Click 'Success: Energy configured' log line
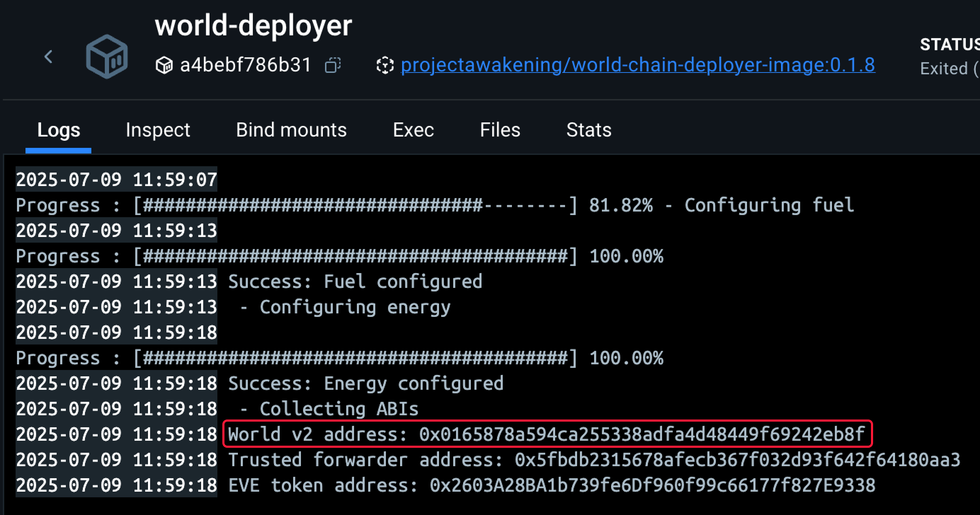980x515 pixels. 366,383
